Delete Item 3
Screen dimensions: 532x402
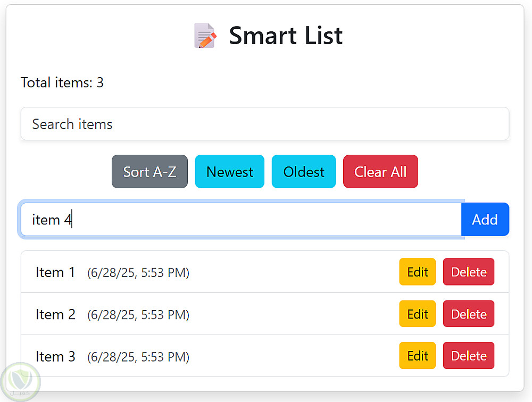tap(468, 356)
